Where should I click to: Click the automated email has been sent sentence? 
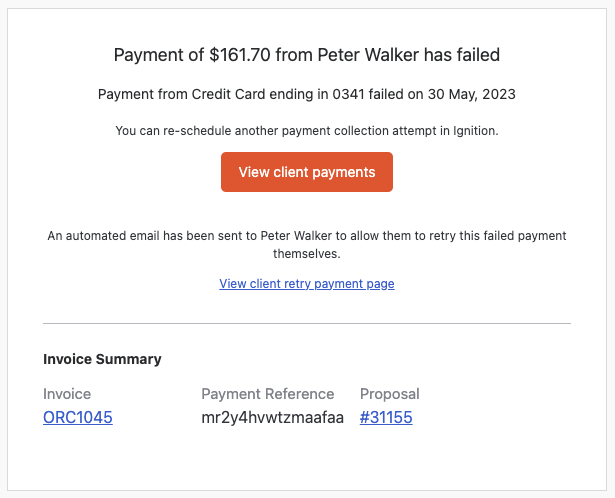click(x=307, y=236)
